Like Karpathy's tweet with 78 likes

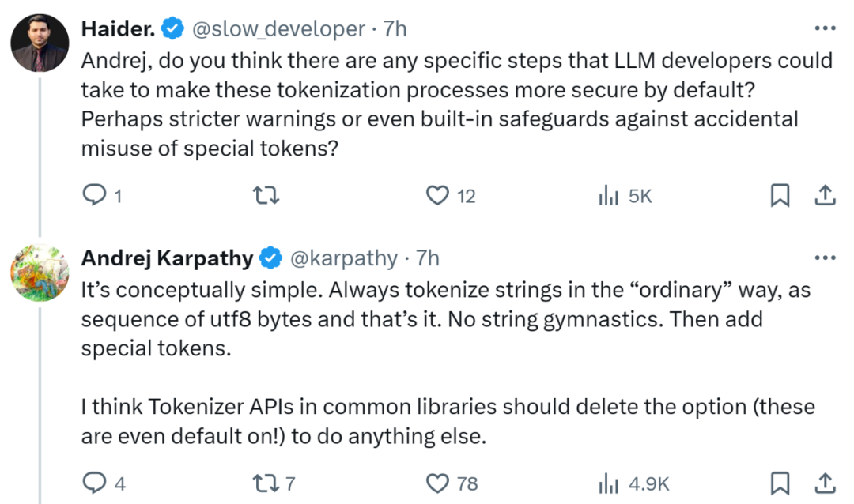437,483
